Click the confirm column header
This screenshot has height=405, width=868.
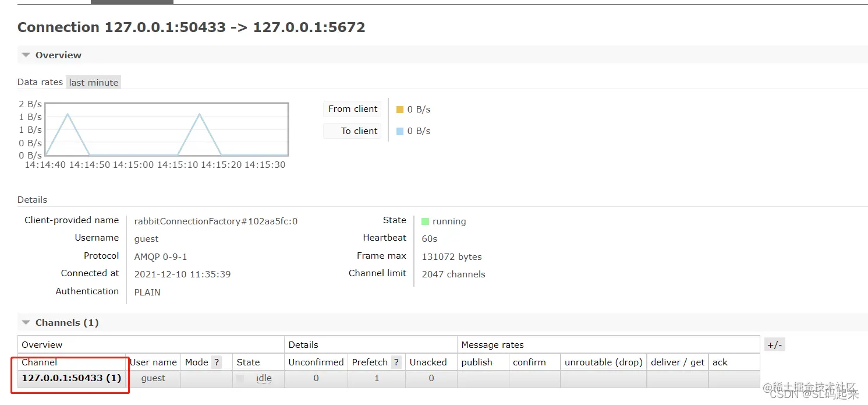pos(529,362)
